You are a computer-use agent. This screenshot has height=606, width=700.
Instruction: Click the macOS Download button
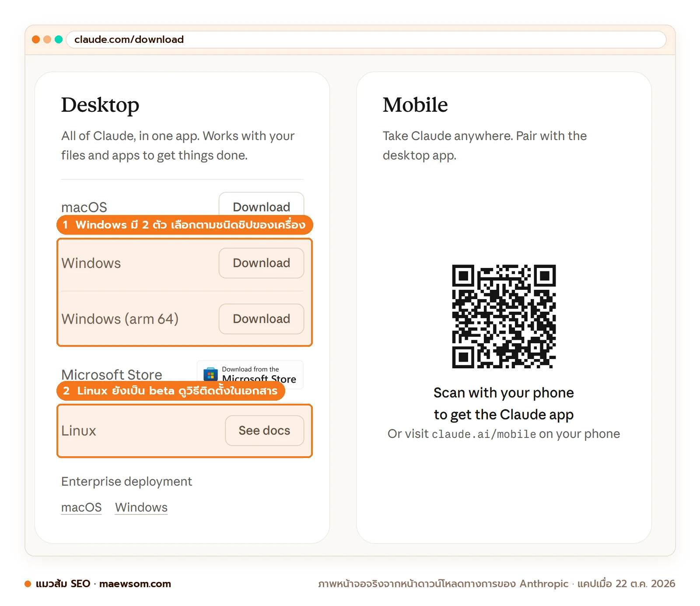point(261,204)
